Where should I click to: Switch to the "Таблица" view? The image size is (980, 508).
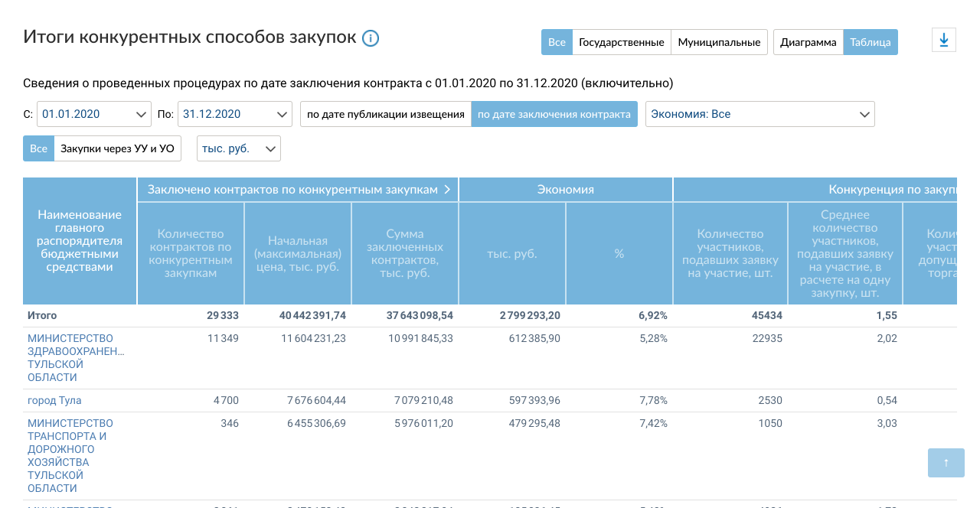coord(870,42)
